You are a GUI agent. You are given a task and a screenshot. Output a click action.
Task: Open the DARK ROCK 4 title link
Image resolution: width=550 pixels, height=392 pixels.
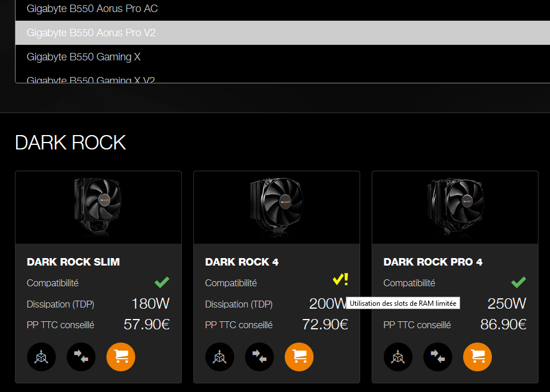pyautogui.click(x=242, y=262)
